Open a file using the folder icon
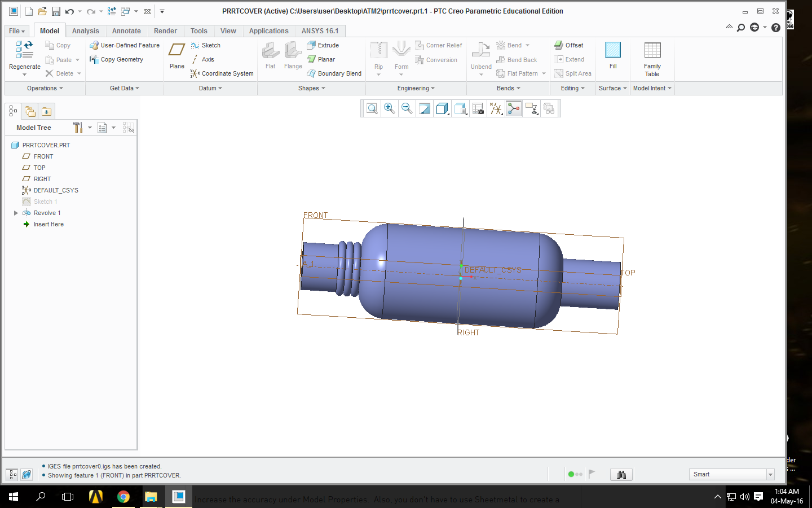This screenshot has width=812, height=508. (x=42, y=11)
